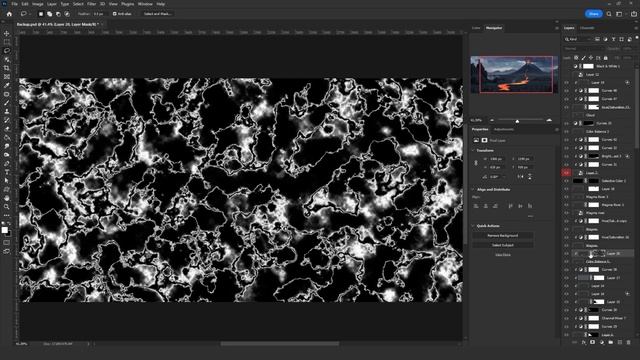Choose Add to Selection mode icon
This screenshot has height=360, width=640.
point(49,14)
